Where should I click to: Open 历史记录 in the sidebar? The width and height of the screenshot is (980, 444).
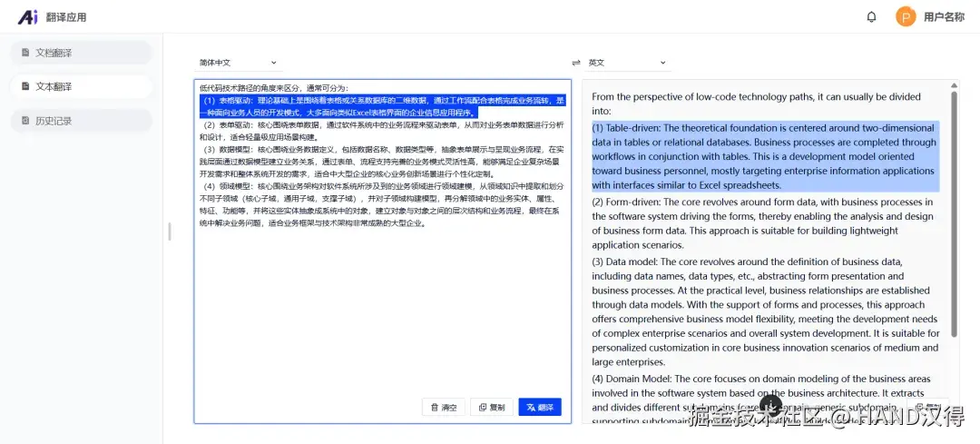pyautogui.click(x=82, y=121)
